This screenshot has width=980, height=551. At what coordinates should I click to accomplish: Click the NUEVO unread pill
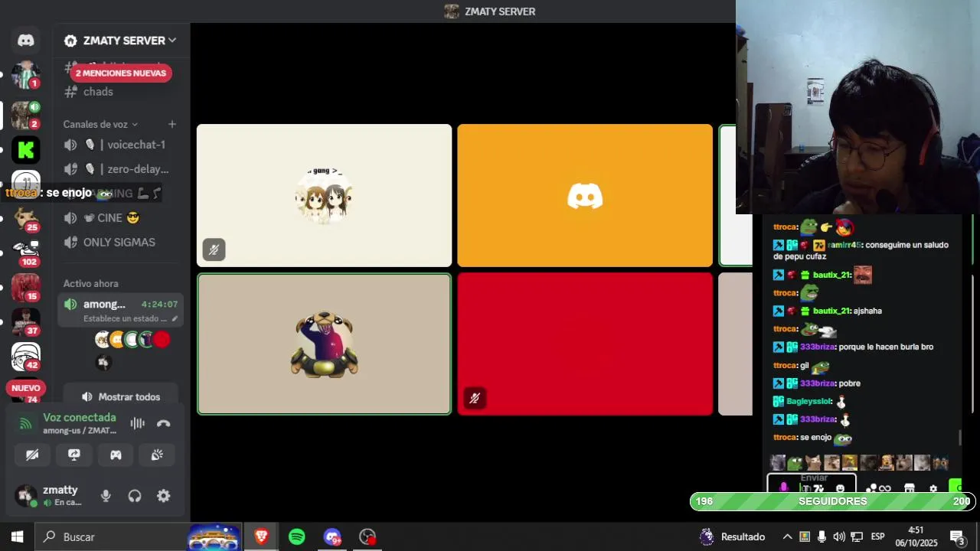26,388
